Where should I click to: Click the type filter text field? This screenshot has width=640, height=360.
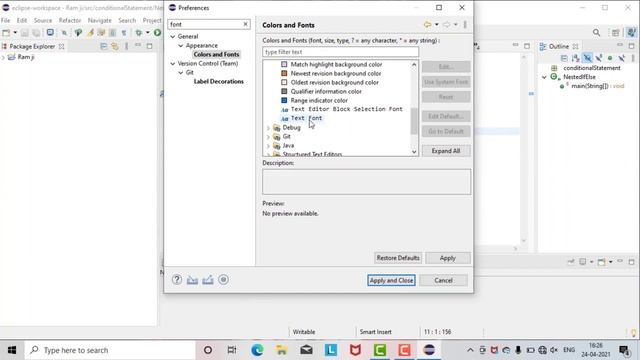pyautogui.click(x=340, y=52)
